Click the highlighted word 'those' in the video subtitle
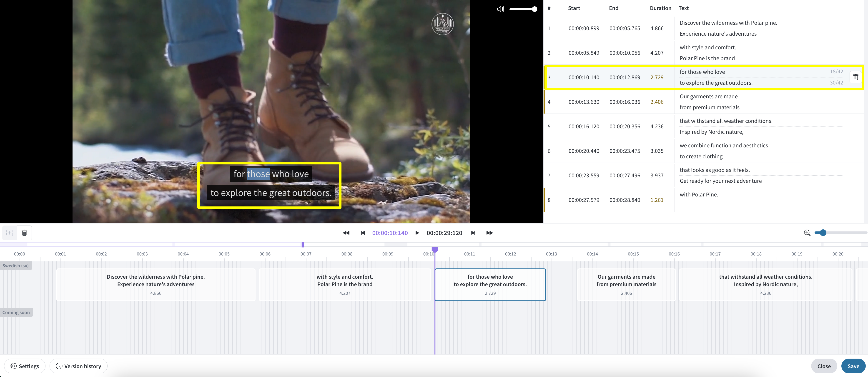Image resolution: width=868 pixels, height=377 pixels. pos(258,174)
